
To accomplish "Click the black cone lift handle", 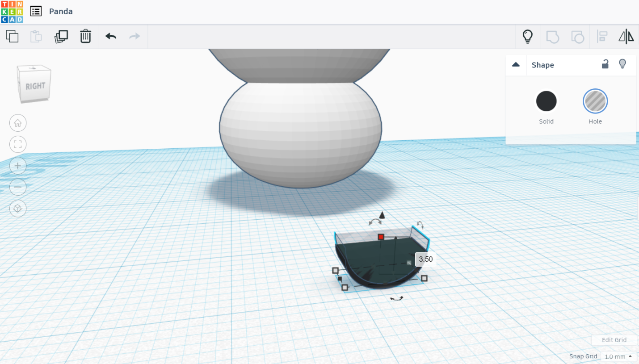I will tap(382, 216).
